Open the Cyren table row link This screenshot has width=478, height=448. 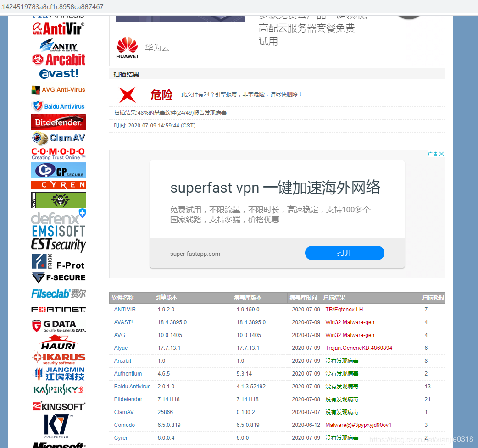click(x=121, y=438)
